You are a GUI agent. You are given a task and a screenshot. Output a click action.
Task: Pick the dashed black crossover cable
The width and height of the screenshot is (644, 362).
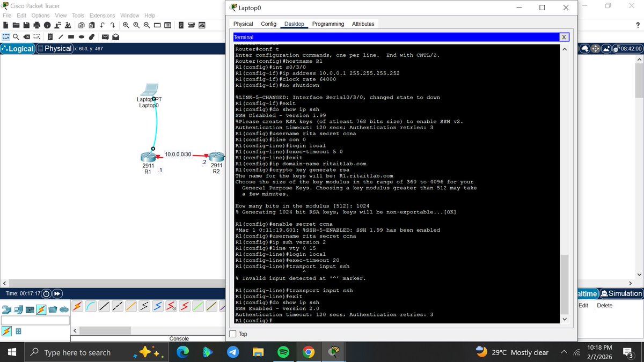tap(118, 306)
